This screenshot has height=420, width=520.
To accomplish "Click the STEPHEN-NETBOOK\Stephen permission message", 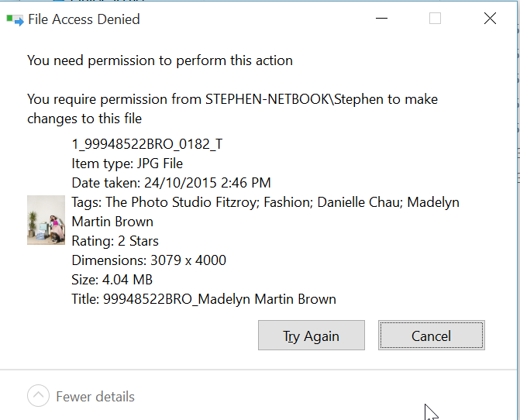I will [x=232, y=108].
